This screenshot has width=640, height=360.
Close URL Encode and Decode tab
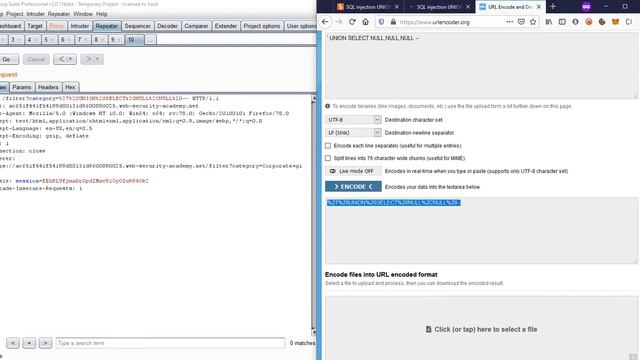coord(539,7)
